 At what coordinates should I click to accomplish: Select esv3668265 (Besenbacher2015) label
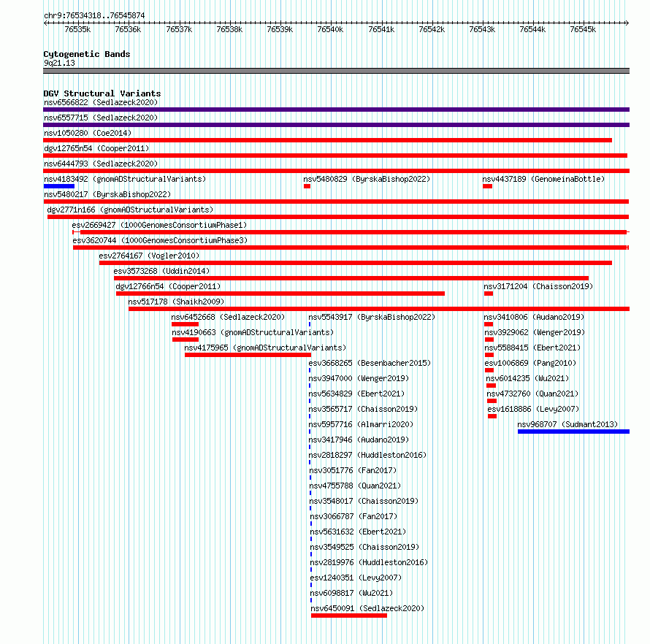pos(370,363)
